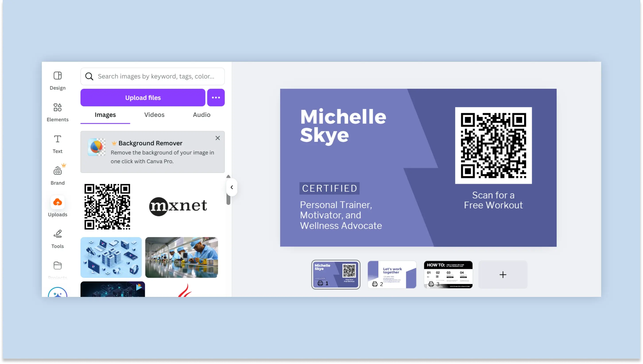Focus the image search input field
The width and height of the screenshot is (643, 364).
point(153,76)
